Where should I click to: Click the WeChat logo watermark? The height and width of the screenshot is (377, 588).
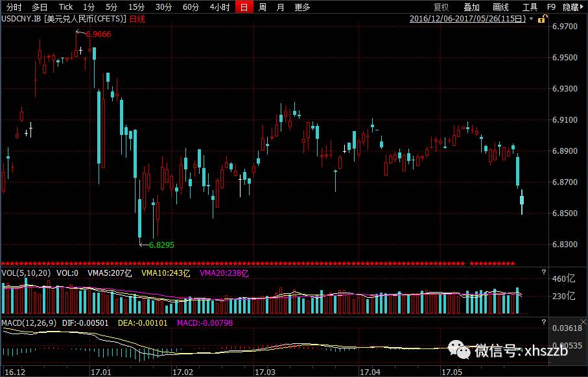click(463, 351)
